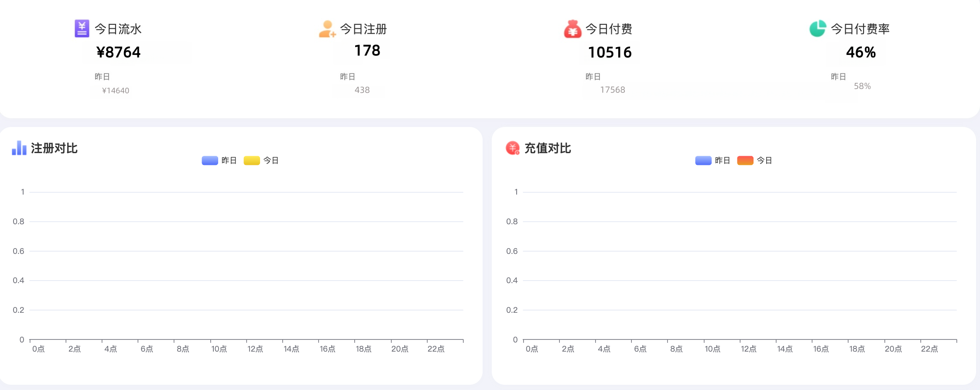
Task: Click the yellow 今日 swatch in the 注册对比 legend
Action: point(252,161)
